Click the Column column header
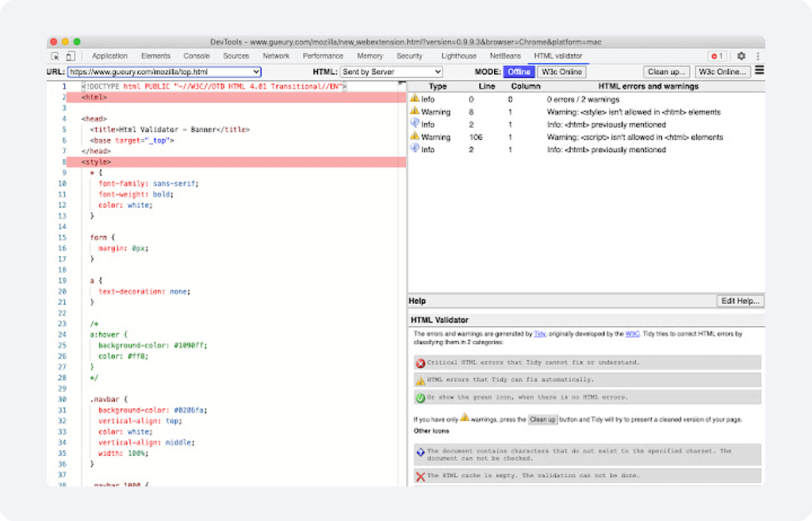Viewport: 812px width, 521px height. (x=526, y=86)
